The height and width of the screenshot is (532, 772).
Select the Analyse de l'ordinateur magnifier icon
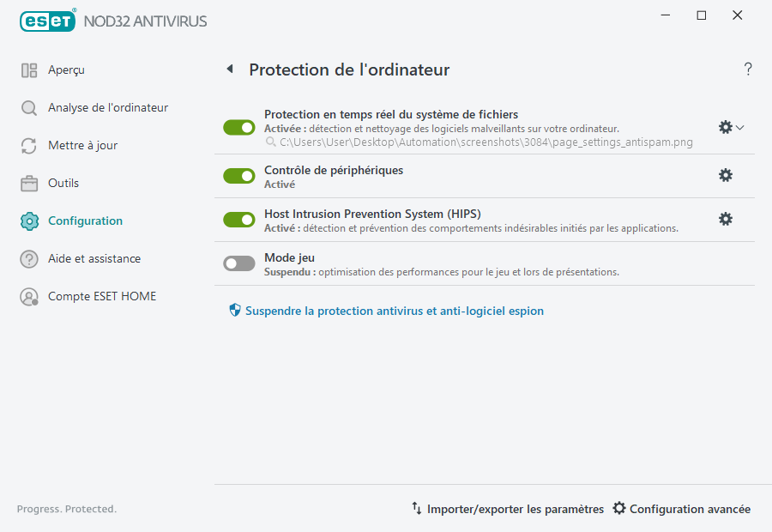28,107
